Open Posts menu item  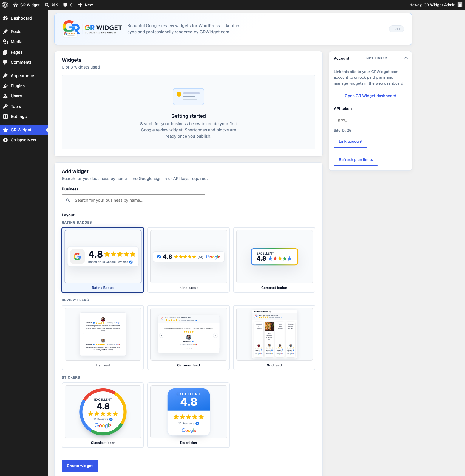tap(24, 32)
